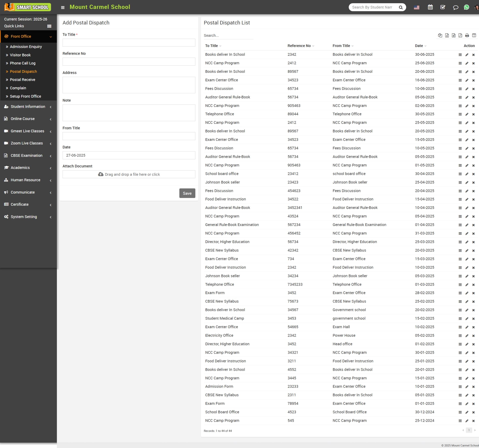Sort by To Title column

pyautogui.click(x=213, y=46)
